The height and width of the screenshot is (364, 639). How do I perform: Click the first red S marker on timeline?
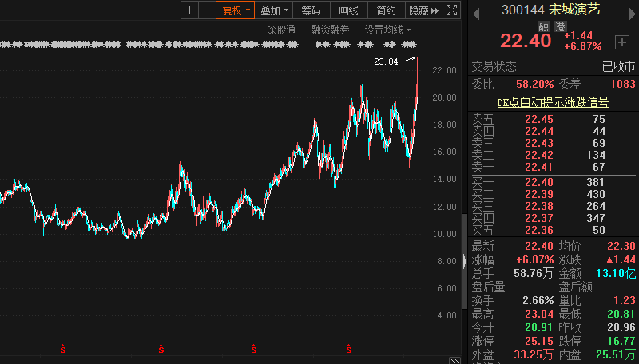click(x=63, y=348)
